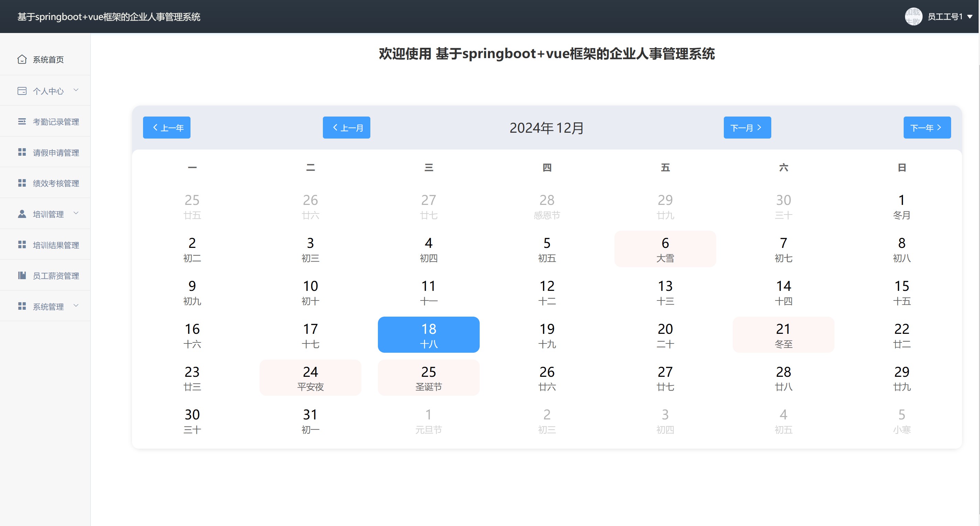Open the 员工工号1 account dropdown arrow
This screenshot has height=526, width=980.
[970, 17]
